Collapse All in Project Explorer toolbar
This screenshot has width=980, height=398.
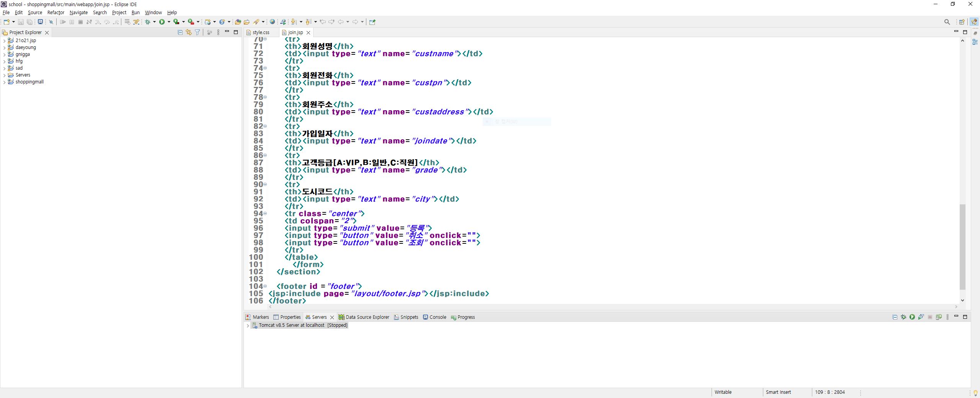click(x=180, y=32)
